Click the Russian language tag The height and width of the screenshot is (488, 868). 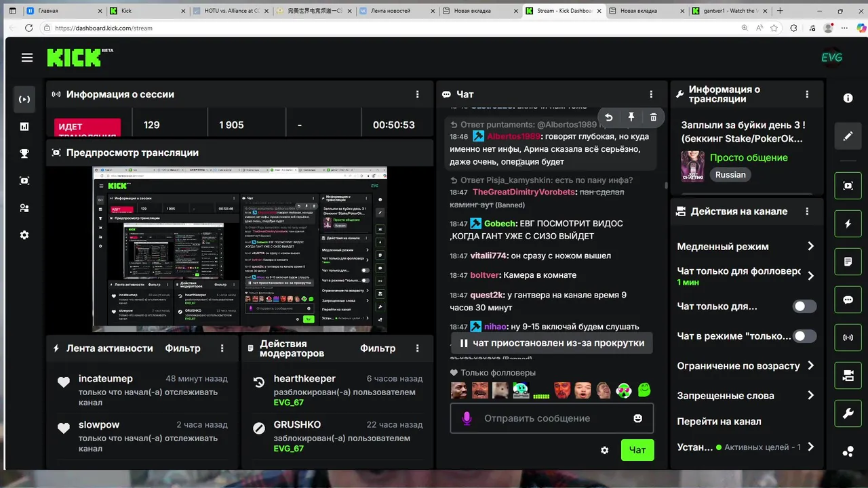click(x=730, y=175)
